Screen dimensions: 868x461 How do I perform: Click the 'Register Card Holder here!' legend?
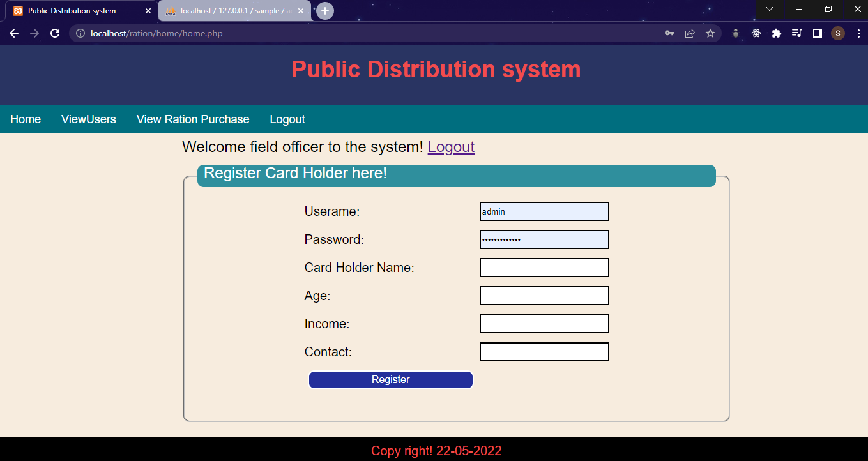point(457,176)
